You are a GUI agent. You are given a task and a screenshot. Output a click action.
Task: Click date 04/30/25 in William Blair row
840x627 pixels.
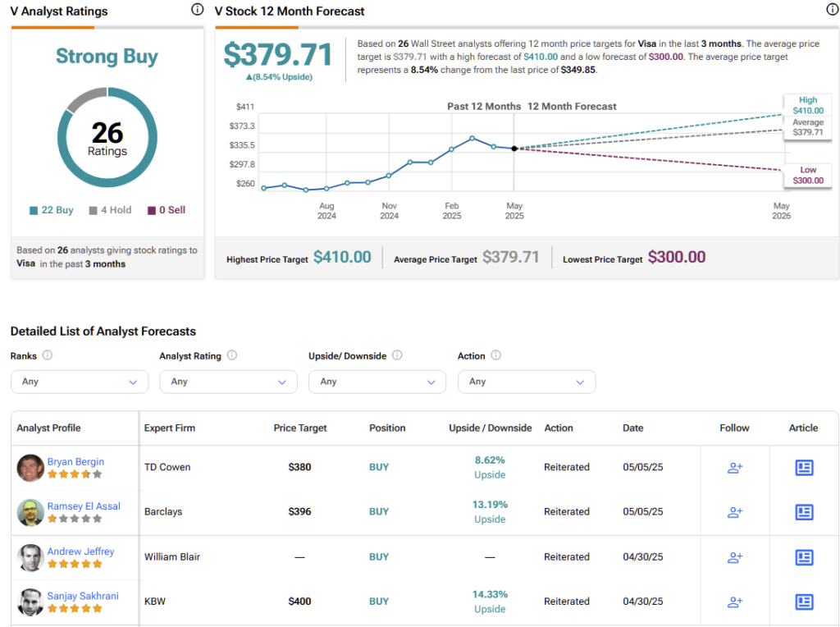click(x=643, y=556)
